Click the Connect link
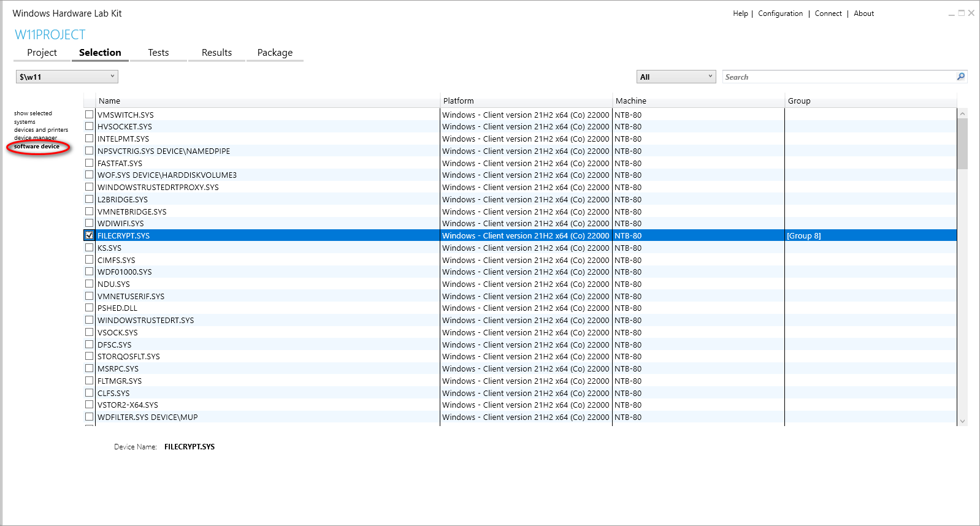The image size is (980, 526). (828, 13)
